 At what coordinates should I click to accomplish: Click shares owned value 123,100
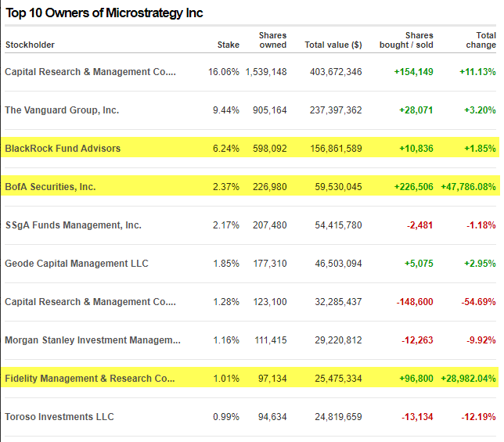[x=270, y=302]
